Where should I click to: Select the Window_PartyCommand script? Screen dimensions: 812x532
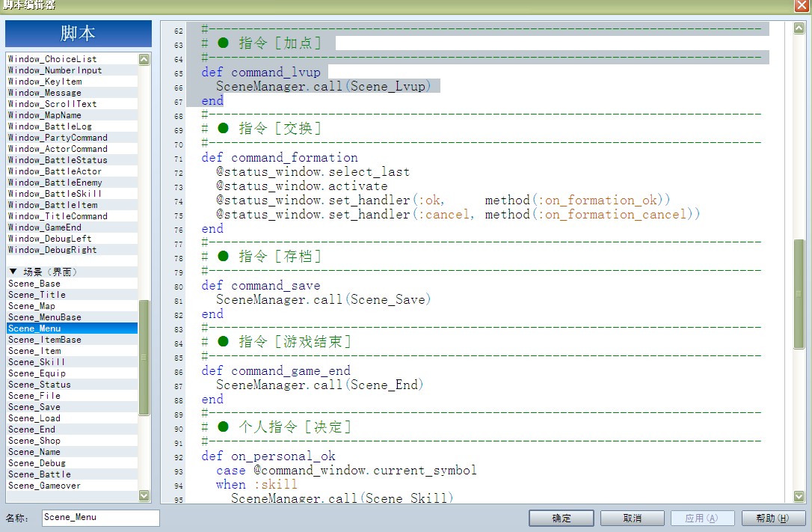[x=72, y=138]
